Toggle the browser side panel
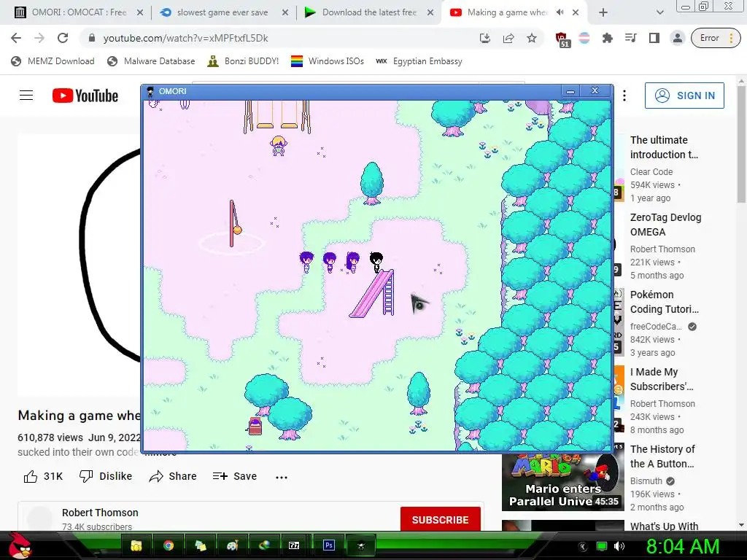The image size is (747, 560). click(x=654, y=38)
